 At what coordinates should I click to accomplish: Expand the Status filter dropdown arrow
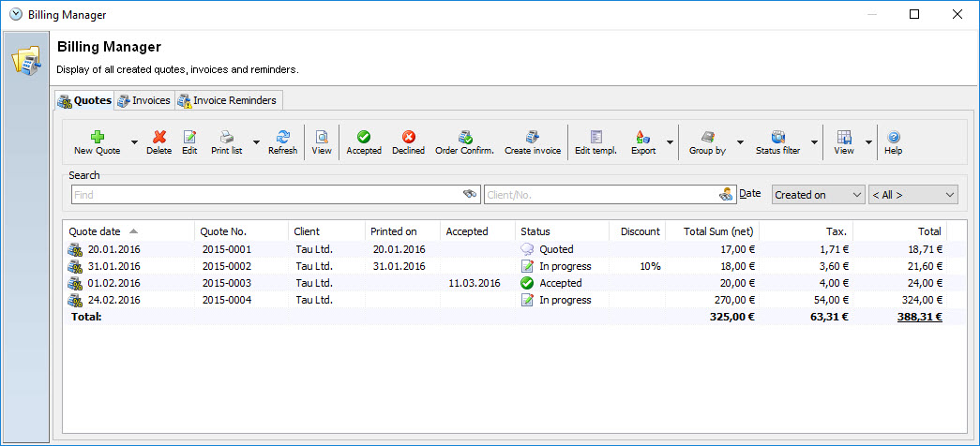click(x=813, y=143)
